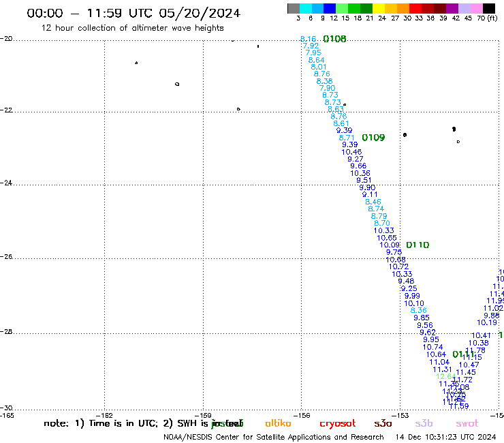Click the wave height value 8.79

tap(379, 216)
